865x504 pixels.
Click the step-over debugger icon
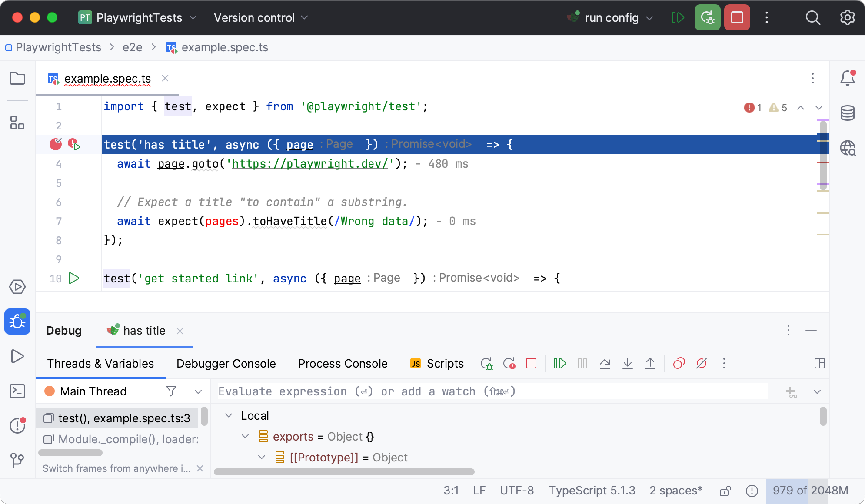click(x=605, y=364)
